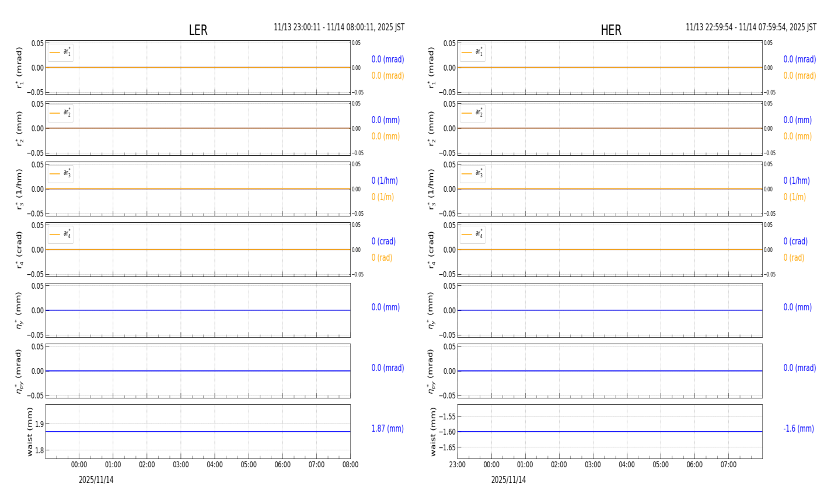This screenshot has height=504, width=824.
Task: Click orange 0.0 (mm) beside LER r2 plot
Action: [386, 136]
